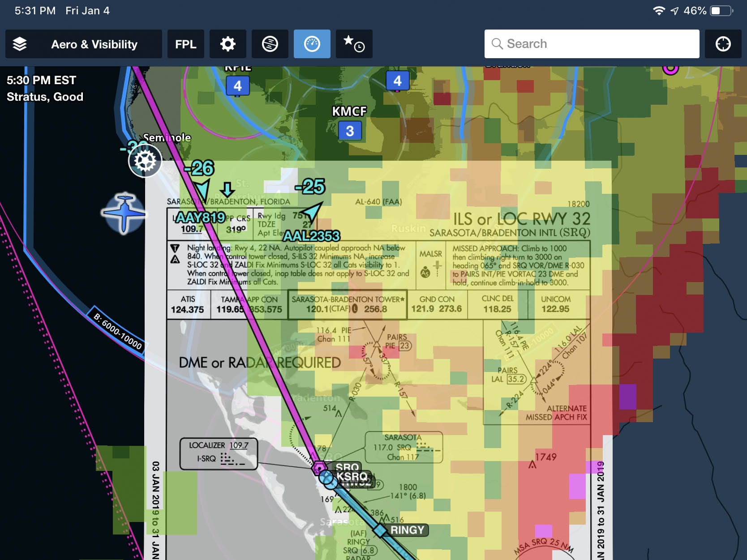Select the KSRQ airport label

pyautogui.click(x=352, y=476)
